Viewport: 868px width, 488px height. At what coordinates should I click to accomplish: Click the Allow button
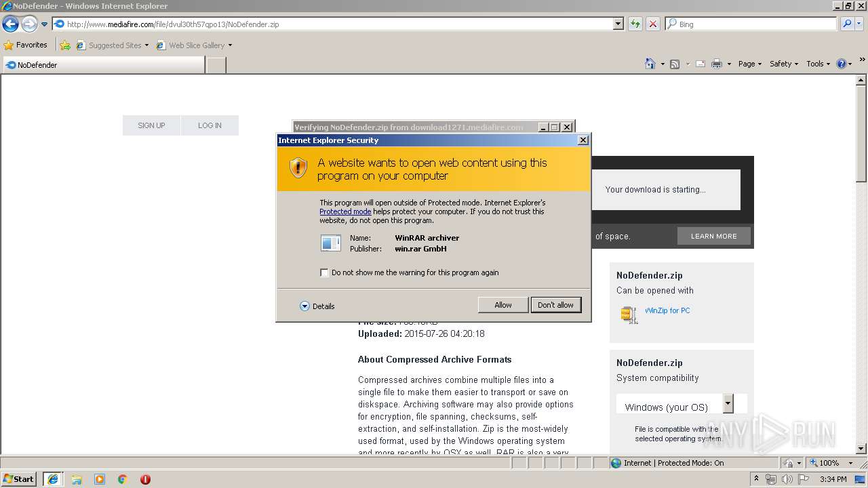click(x=503, y=305)
